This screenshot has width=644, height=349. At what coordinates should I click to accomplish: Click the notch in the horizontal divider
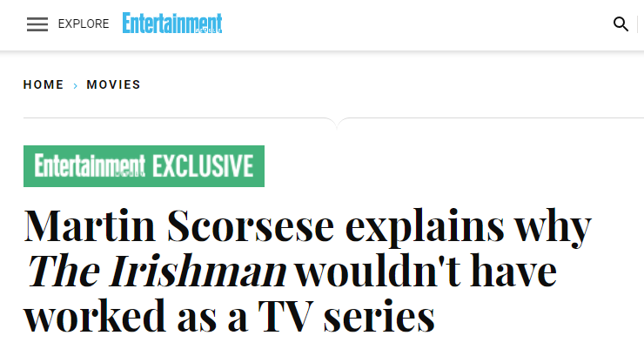[337, 123]
